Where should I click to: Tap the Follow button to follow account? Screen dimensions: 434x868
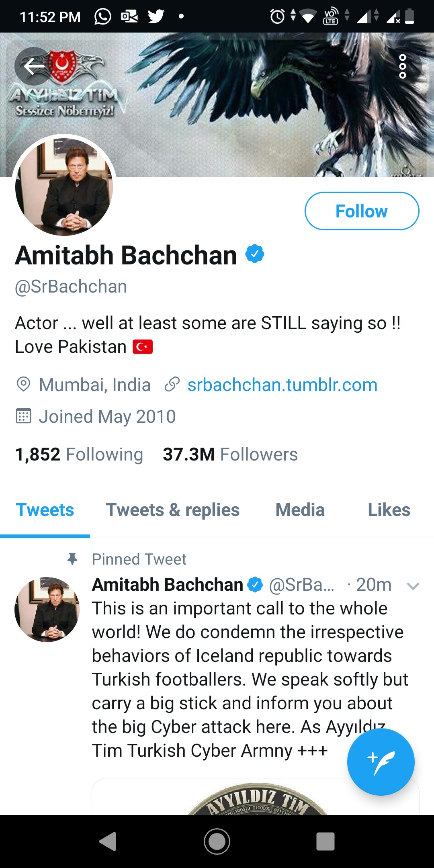tap(361, 211)
